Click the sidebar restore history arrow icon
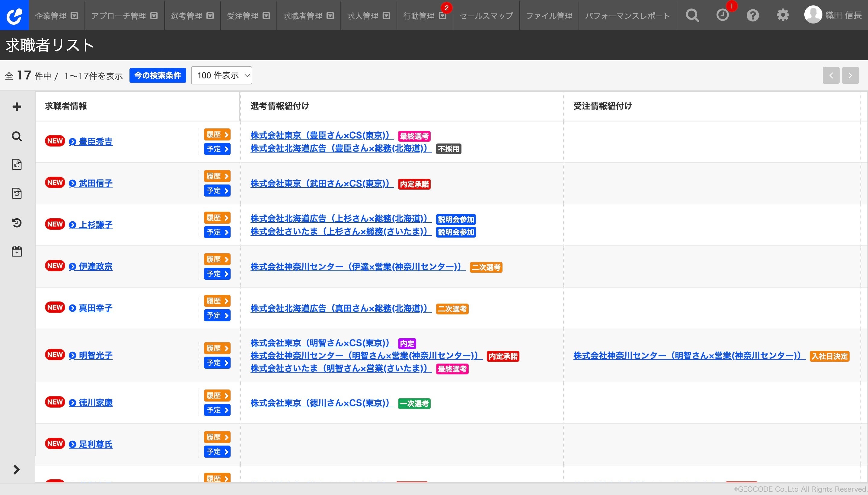868x495 pixels. (x=17, y=223)
